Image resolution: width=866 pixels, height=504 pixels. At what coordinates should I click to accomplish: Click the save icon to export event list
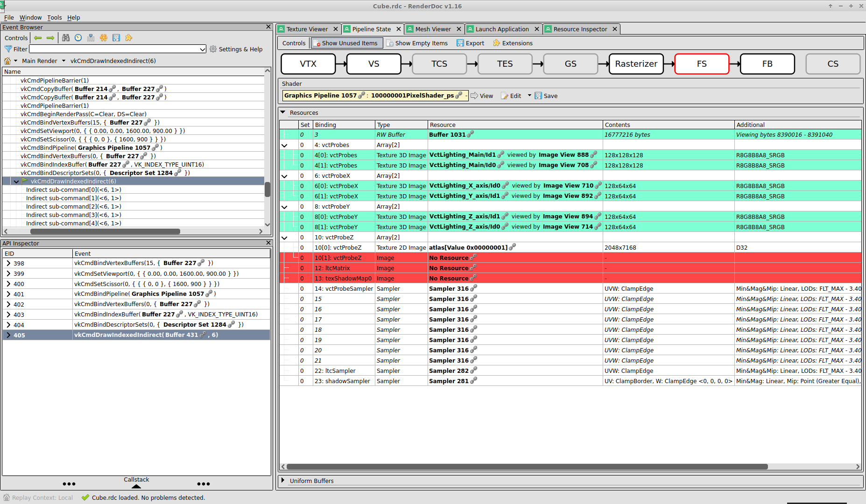(x=116, y=38)
